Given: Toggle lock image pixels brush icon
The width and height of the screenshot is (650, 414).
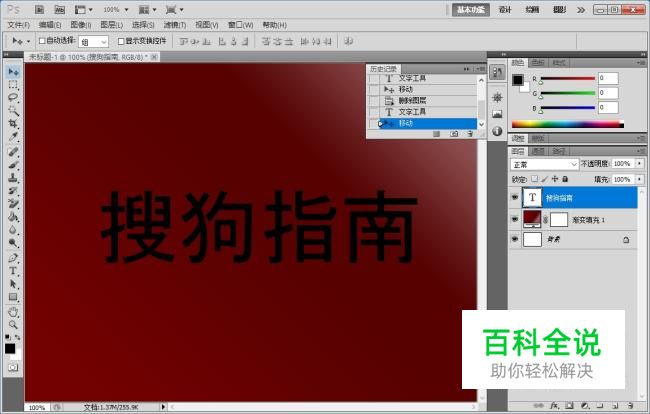Looking at the screenshot, I should coord(545,179).
